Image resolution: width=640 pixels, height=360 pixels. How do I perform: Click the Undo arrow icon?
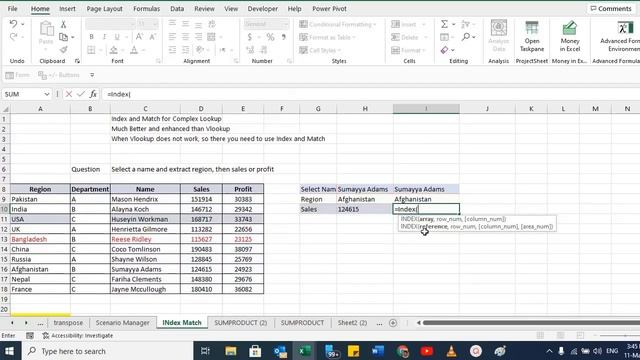tap(13, 24)
